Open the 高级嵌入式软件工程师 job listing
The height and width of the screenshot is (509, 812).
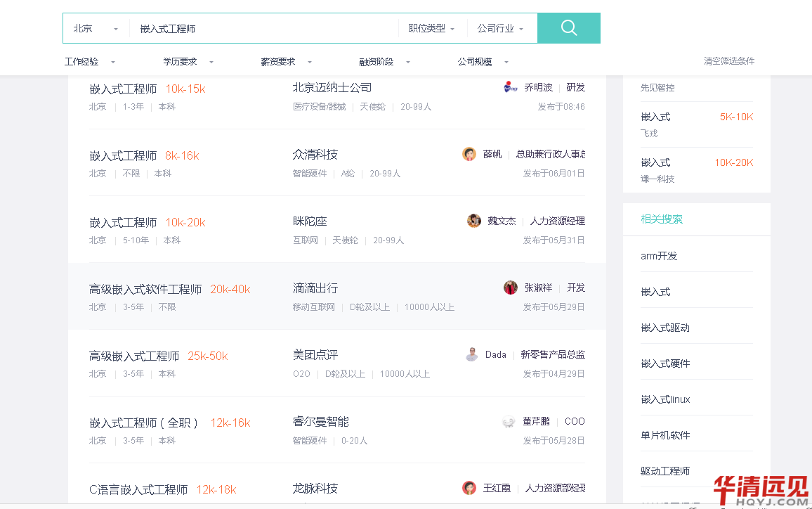click(145, 289)
